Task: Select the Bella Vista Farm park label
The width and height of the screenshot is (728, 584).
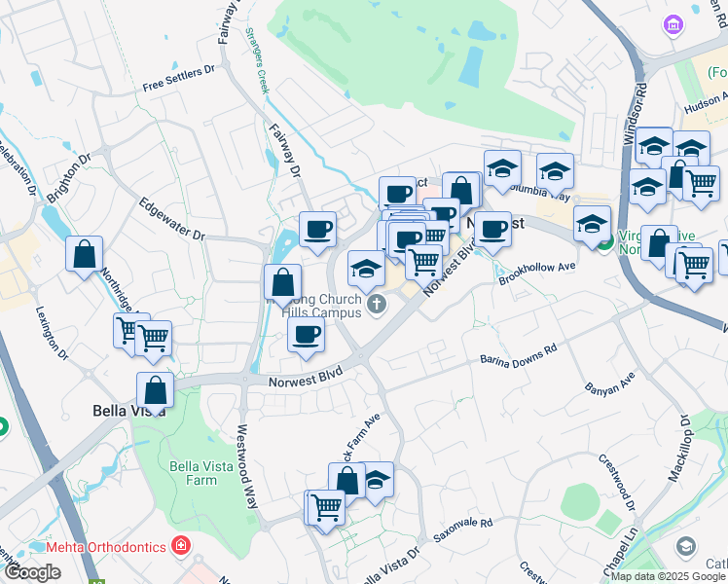Action: (x=201, y=473)
